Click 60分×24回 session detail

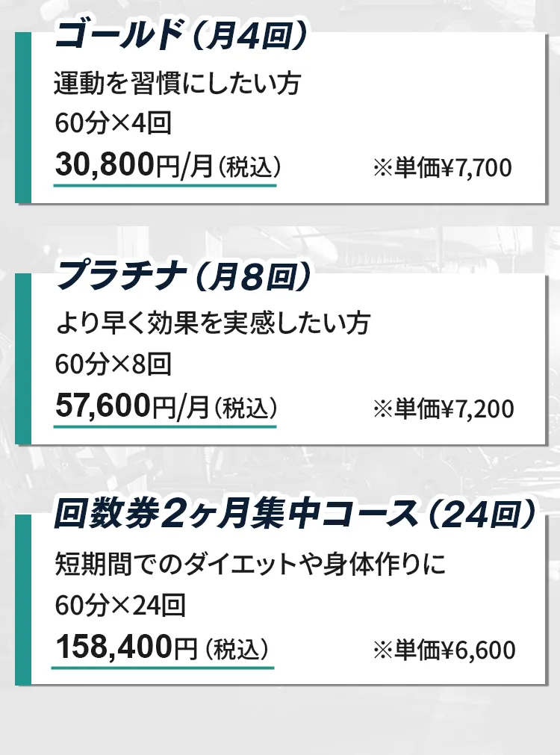pyautogui.click(x=120, y=605)
